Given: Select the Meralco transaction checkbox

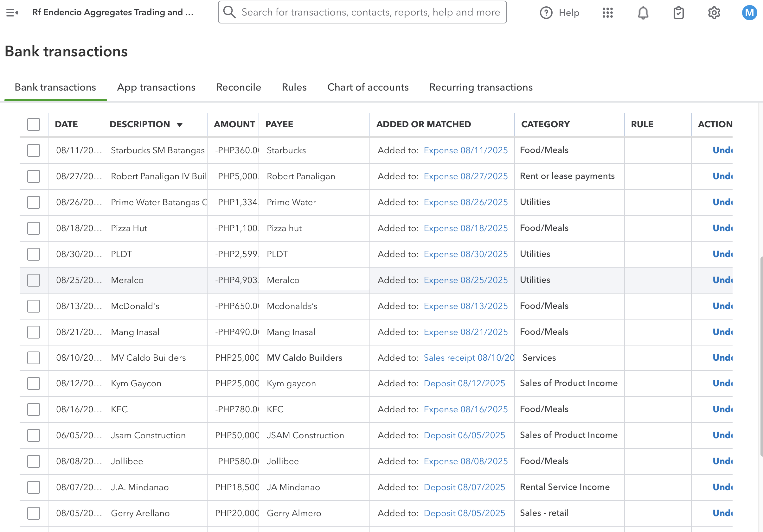Looking at the screenshot, I should coord(34,280).
